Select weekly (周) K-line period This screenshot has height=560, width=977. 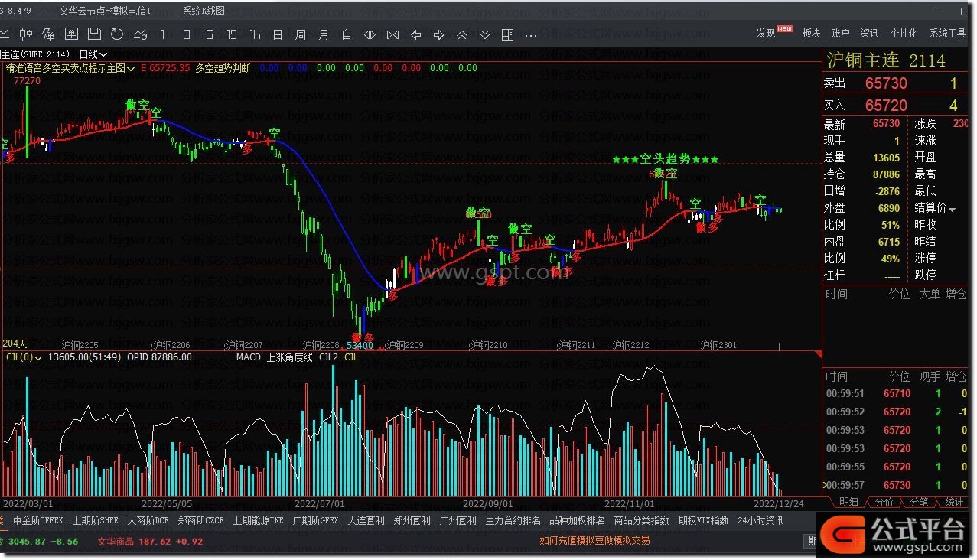(x=301, y=34)
